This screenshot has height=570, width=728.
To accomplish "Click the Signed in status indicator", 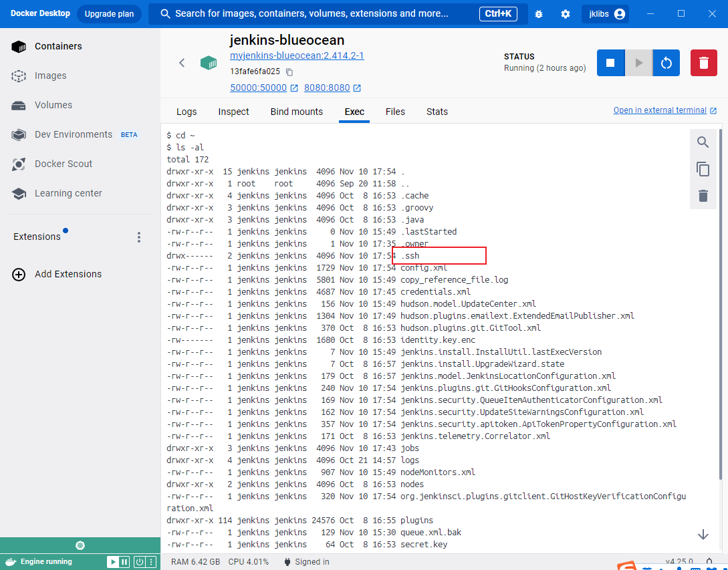I will click(306, 562).
